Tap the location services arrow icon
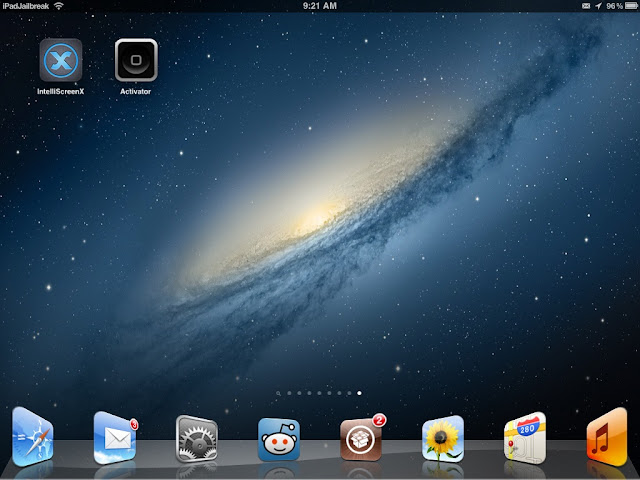This screenshot has height=480, width=640. pyautogui.click(x=598, y=6)
